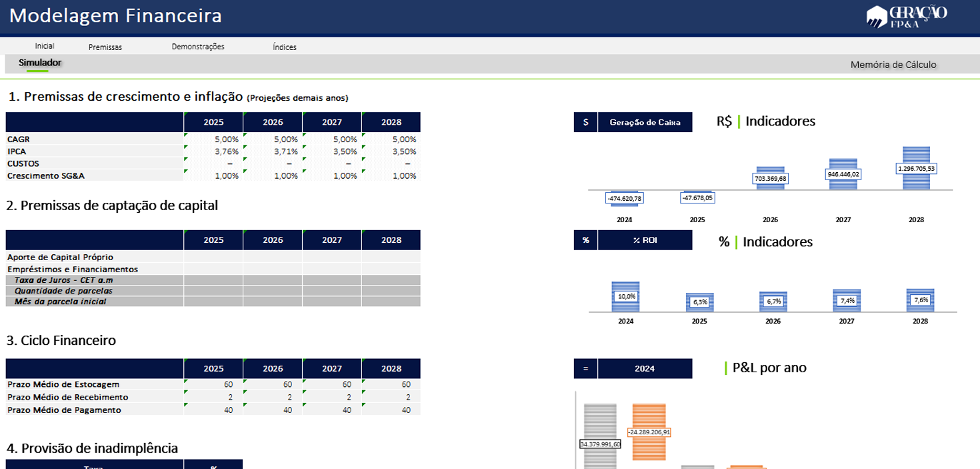This screenshot has height=469, width=980.
Task: Open the 2024 year selector for P&L
Action: [645, 368]
